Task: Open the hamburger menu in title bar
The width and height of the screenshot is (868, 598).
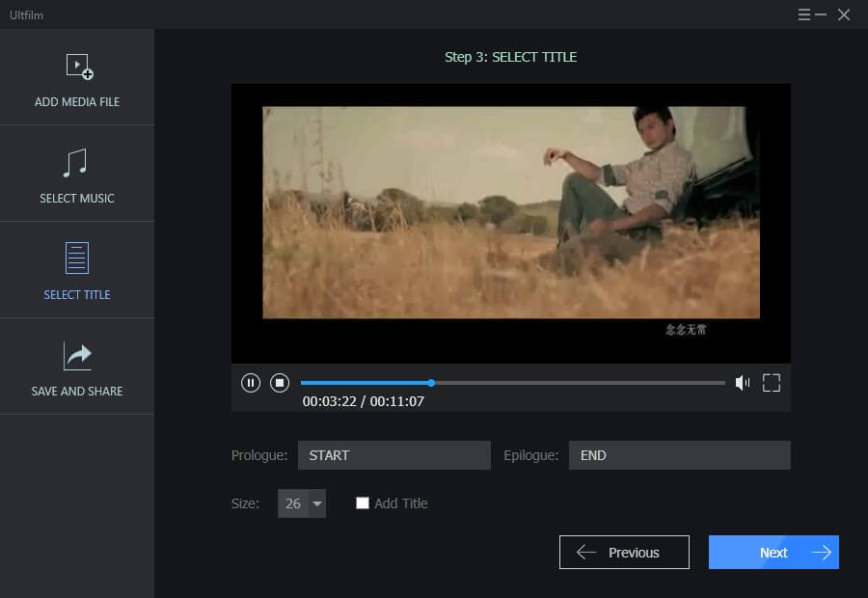Action: point(803,14)
